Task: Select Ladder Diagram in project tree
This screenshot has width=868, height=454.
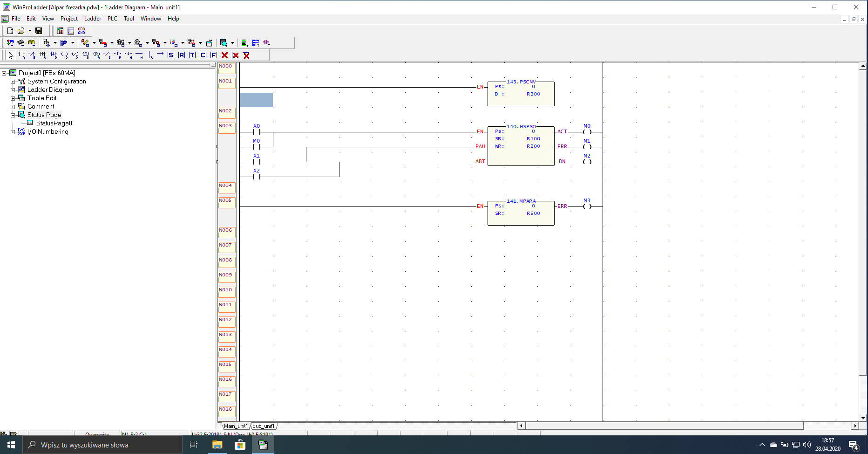Action: tap(50, 90)
